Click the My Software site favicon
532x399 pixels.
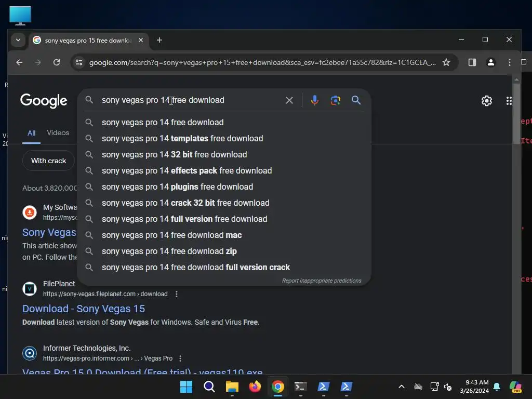click(x=30, y=212)
